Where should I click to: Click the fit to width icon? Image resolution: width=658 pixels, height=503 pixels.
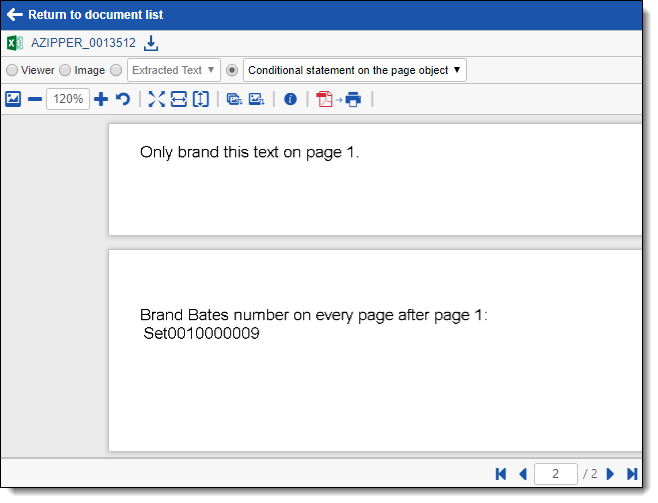(x=178, y=99)
